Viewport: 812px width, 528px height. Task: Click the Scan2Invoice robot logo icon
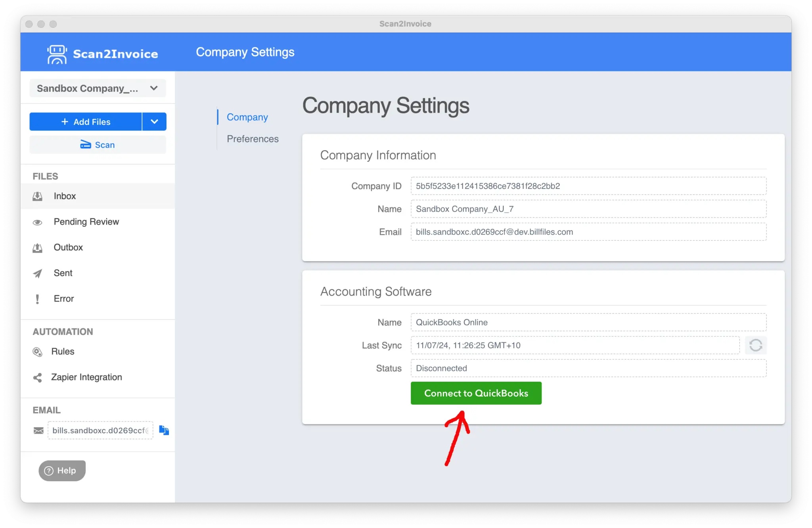pyautogui.click(x=57, y=54)
